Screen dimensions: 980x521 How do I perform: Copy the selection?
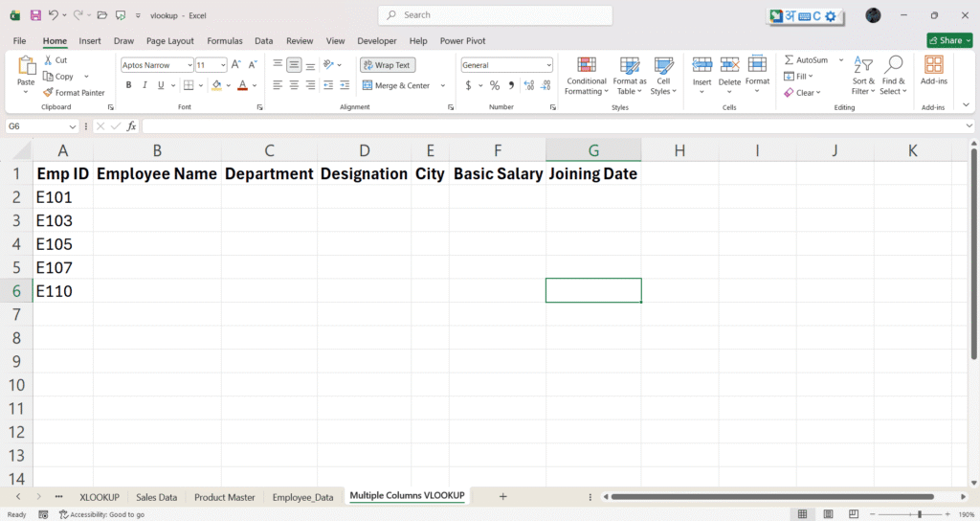[58, 77]
